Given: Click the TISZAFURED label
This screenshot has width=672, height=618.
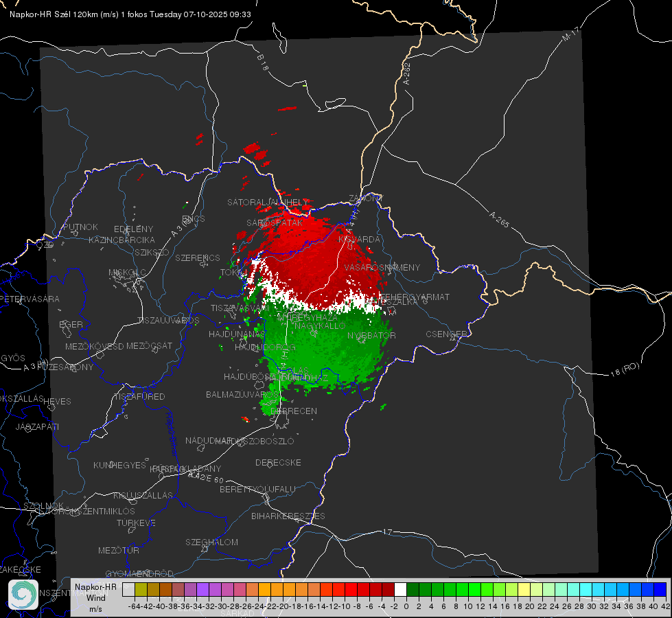Looking at the screenshot, I should point(139,397).
